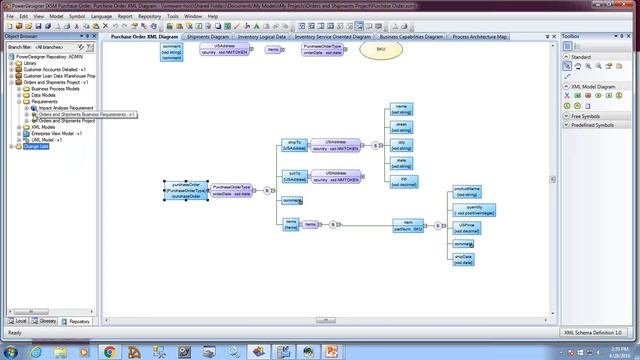Select the purchaseOrder element in the diagram
The image size is (640, 360).
pos(186,191)
